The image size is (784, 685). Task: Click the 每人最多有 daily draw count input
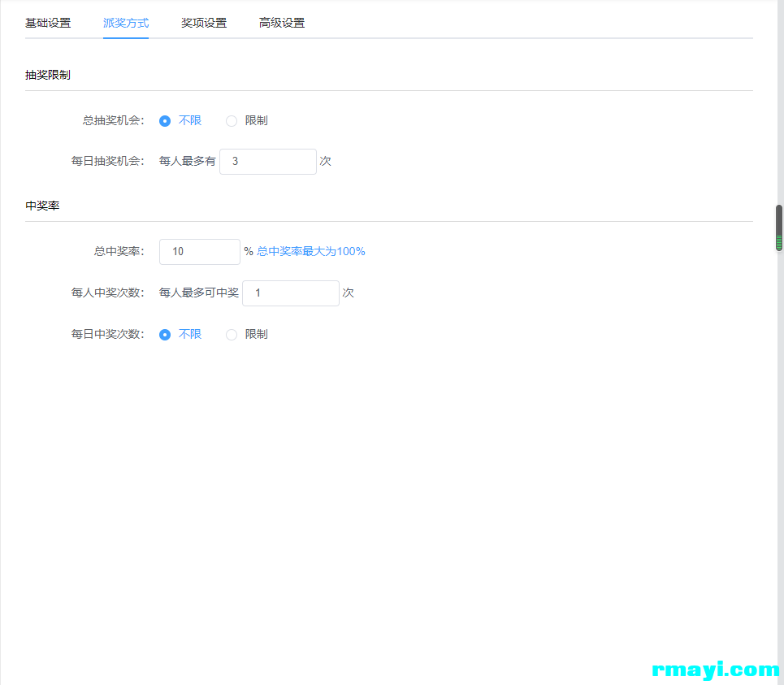pos(267,162)
